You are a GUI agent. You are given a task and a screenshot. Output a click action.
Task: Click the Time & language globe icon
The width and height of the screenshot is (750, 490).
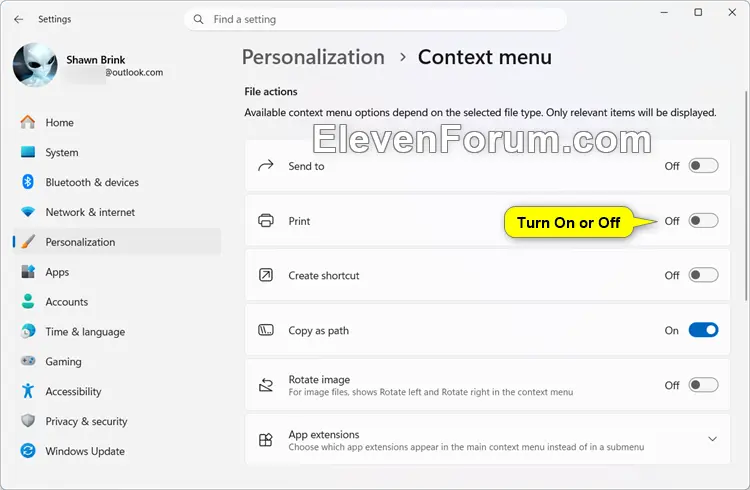(x=28, y=331)
